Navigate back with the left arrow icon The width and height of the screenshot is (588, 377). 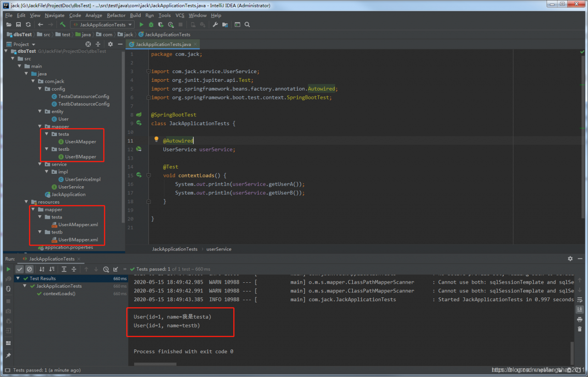[40, 24]
